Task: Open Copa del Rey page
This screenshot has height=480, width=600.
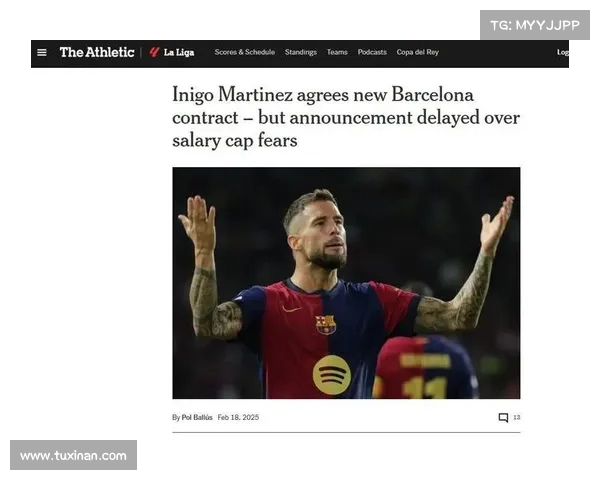Action: point(417,52)
